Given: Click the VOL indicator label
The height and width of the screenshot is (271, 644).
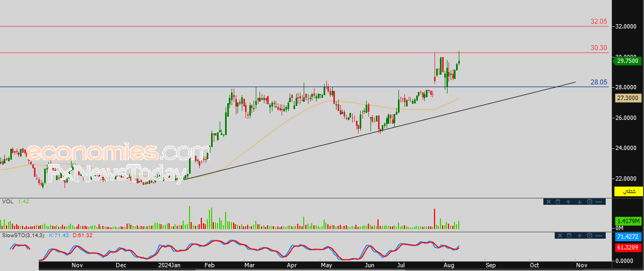Looking at the screenshot, I should pyautogui.click(x=7, y=202).
